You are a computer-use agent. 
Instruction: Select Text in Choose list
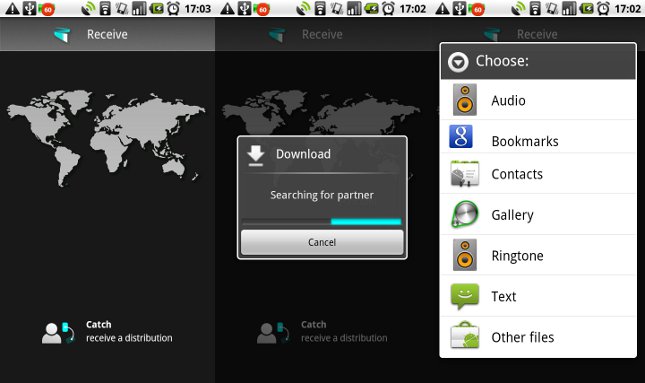[x=538, y=296]
